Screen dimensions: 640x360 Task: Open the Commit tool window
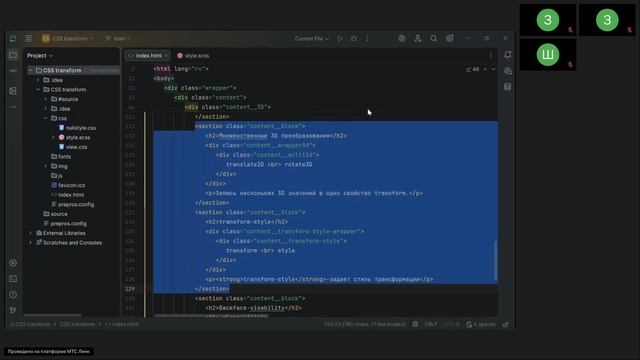click(x=13, y=71)
